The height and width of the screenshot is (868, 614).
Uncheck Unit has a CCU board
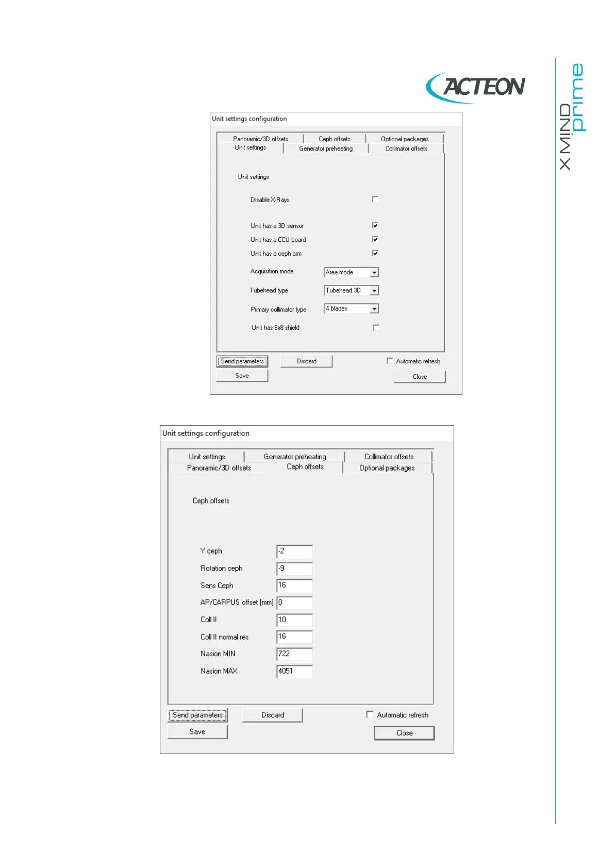pos(375,239)
